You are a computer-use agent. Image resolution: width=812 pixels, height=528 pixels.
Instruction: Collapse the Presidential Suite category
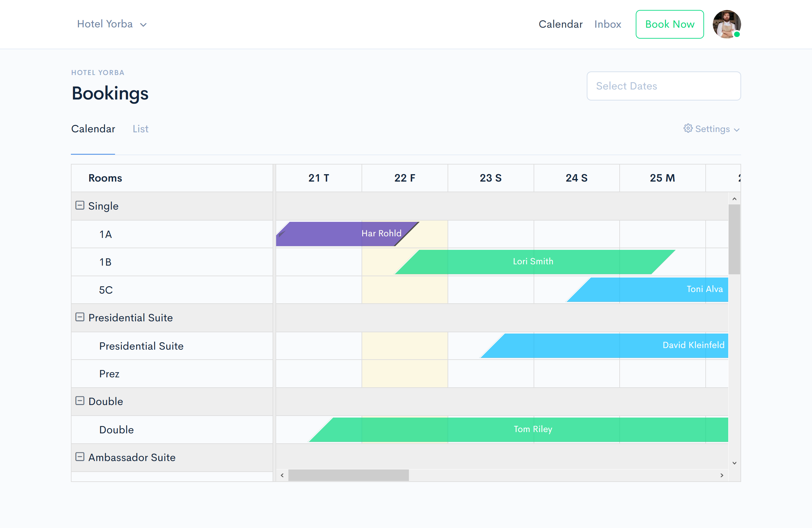[x=80, y=317]
